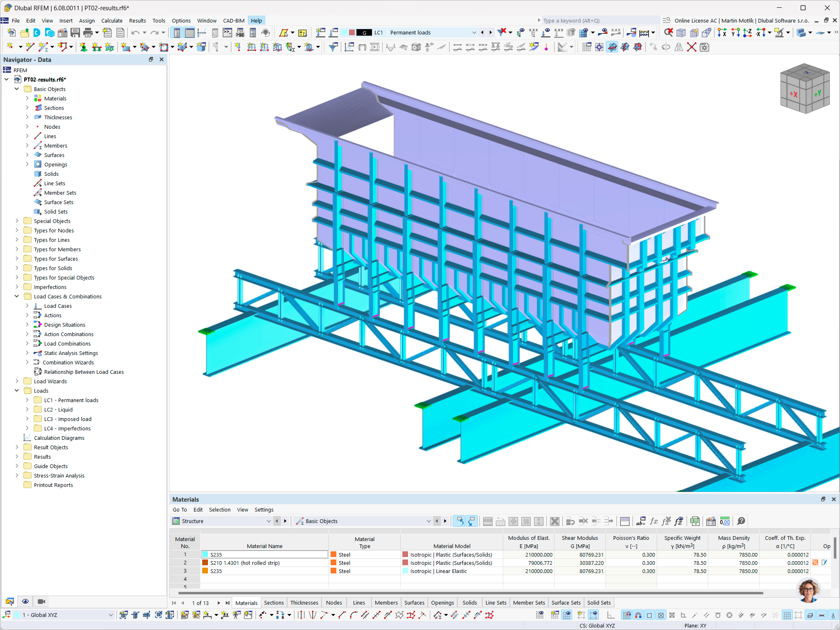Collapse the Load Cases & Combinations folder

[x=17, y=296]
